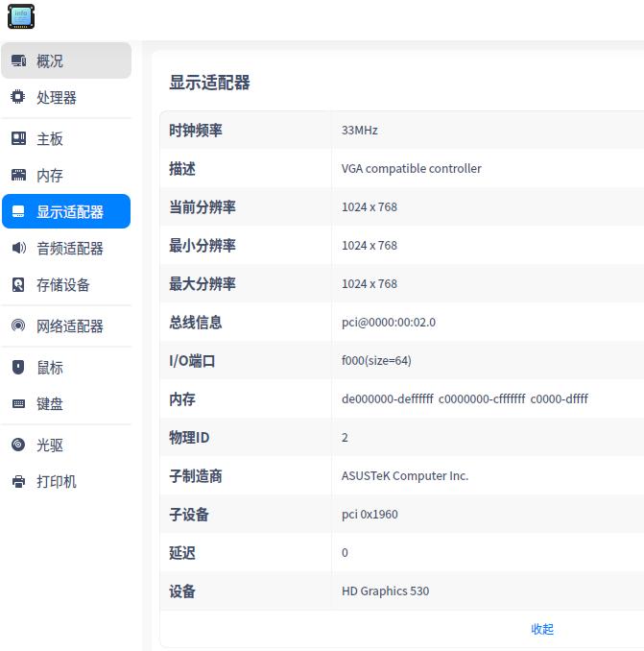Click the 总线信息 row label
This screenshot has height=651, width=644.
click(196, 323)
